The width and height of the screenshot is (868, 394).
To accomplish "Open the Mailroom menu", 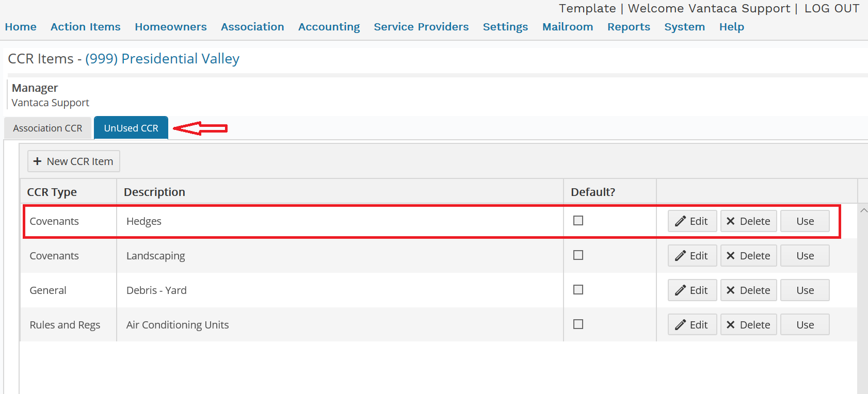I will 568,27.
